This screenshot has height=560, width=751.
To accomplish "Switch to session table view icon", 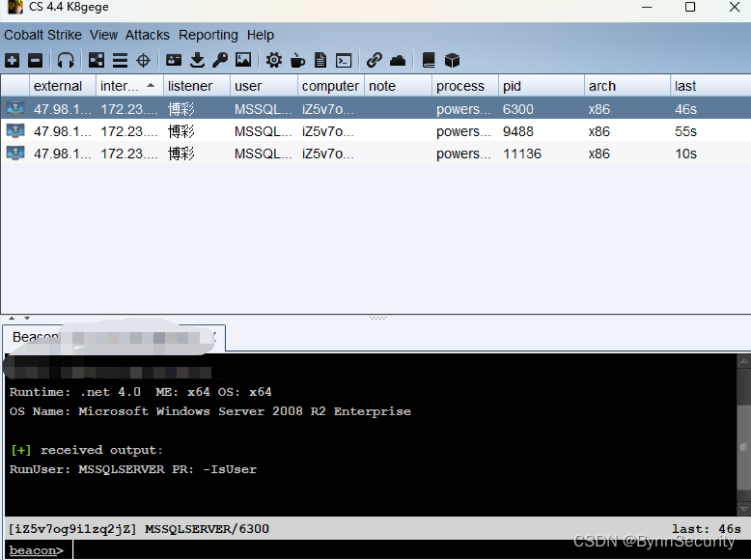I will coord(120,61).
